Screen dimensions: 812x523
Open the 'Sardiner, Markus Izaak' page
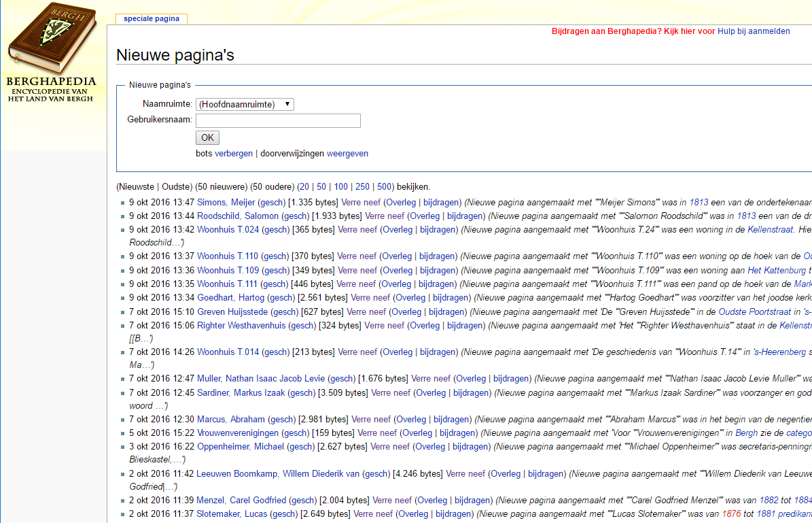241,393
